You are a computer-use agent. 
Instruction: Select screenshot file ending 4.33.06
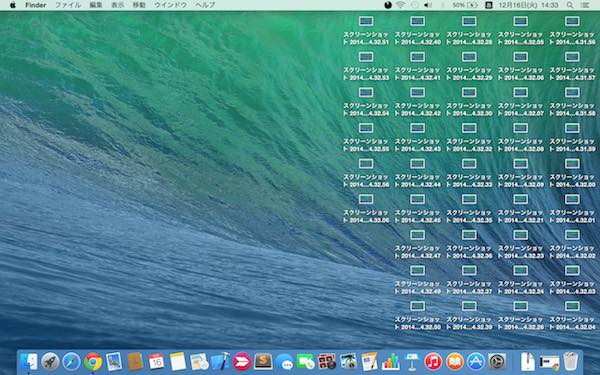click(366, 209)
